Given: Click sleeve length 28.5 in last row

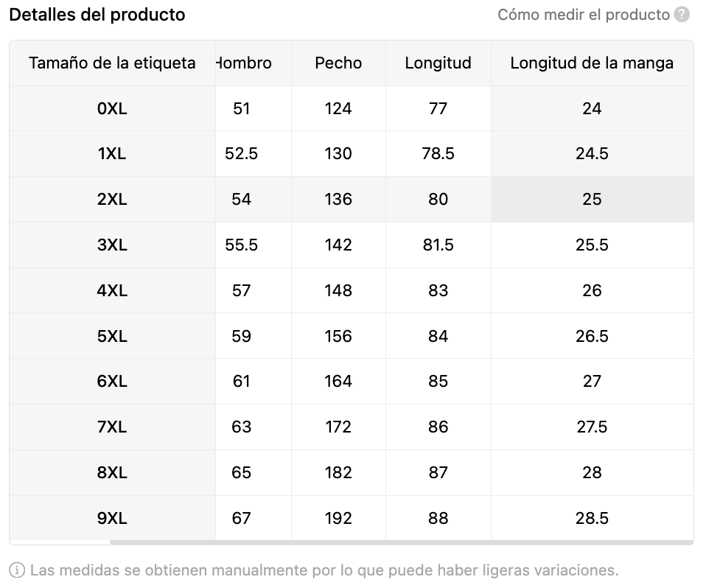Looking at the screenshot, I should [591, 519].
